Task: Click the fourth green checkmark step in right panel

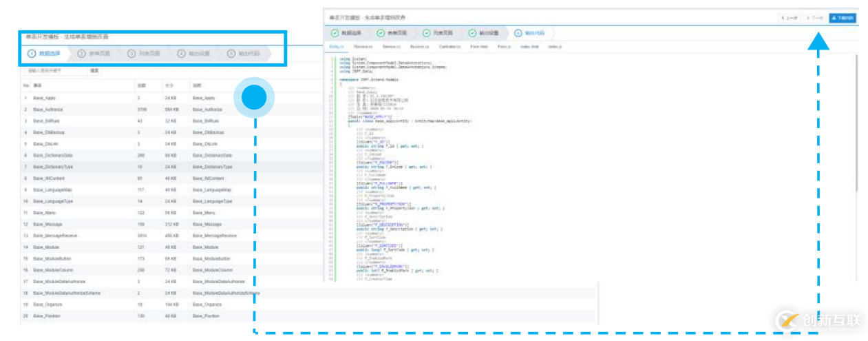Action: pos(472,33)
